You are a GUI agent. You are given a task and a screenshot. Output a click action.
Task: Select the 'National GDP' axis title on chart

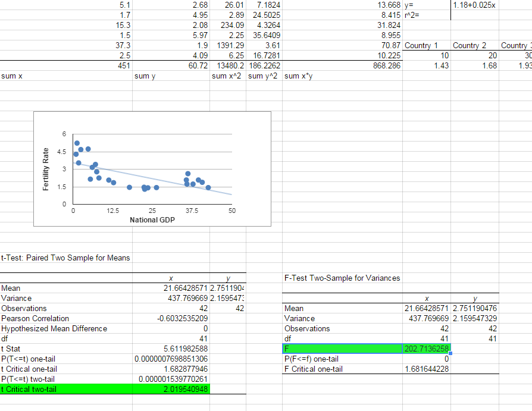tap(152, 220)
